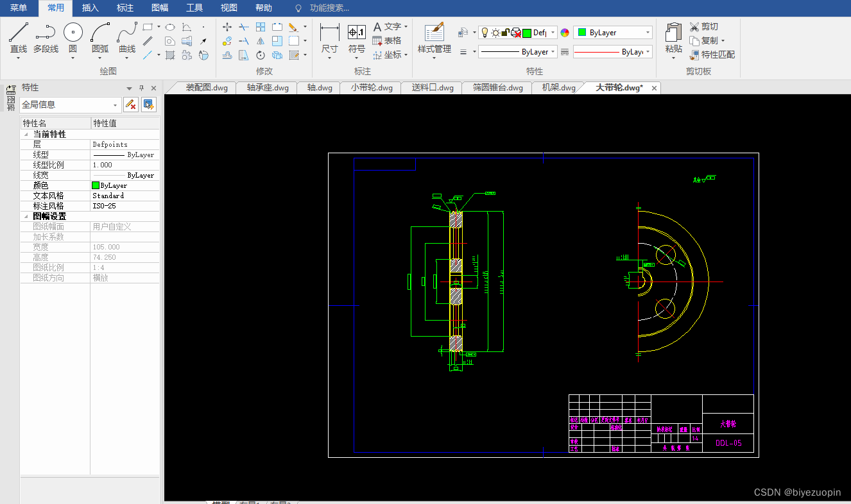The width and height of the screenshot is (851, 504).
Task: Open the red ByLayer lineweight dropdown
Action: [613, 52]
